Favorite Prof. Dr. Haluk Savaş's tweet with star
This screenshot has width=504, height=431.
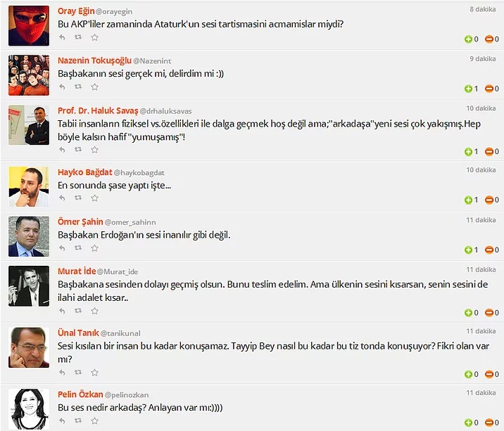tap(94, 150)
